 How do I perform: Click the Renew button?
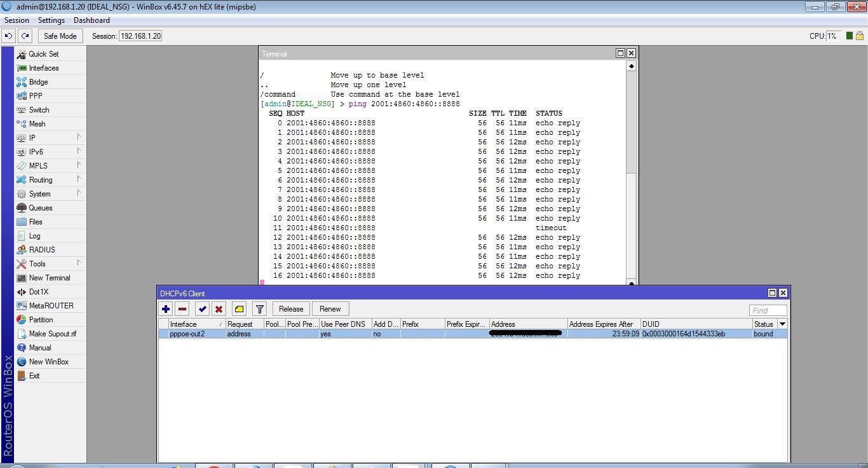[330, 309]
